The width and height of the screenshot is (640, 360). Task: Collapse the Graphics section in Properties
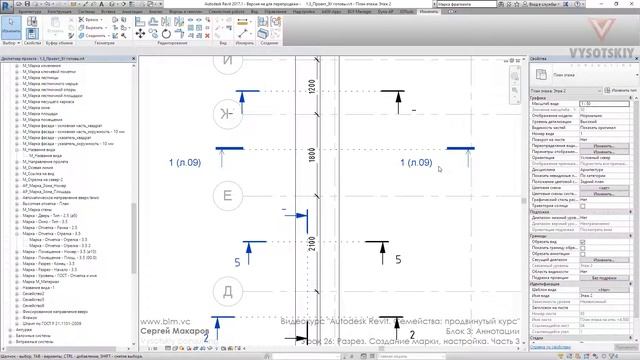(631, 98)
